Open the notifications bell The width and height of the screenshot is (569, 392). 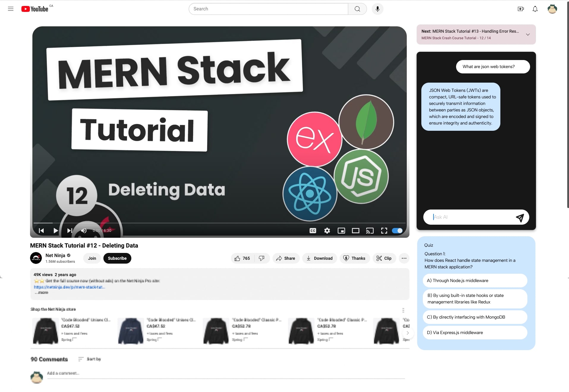click(535, 9)
